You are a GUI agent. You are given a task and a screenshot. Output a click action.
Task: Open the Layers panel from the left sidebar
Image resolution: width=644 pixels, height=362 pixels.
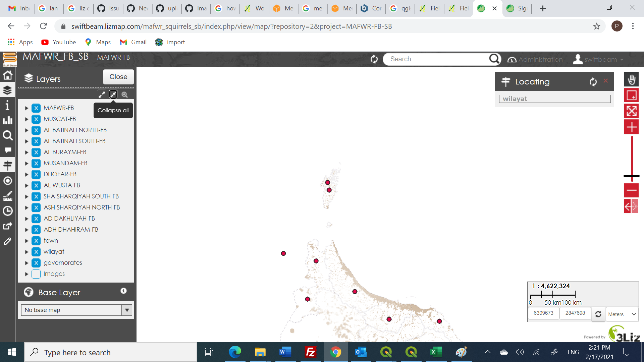point(7,90)
